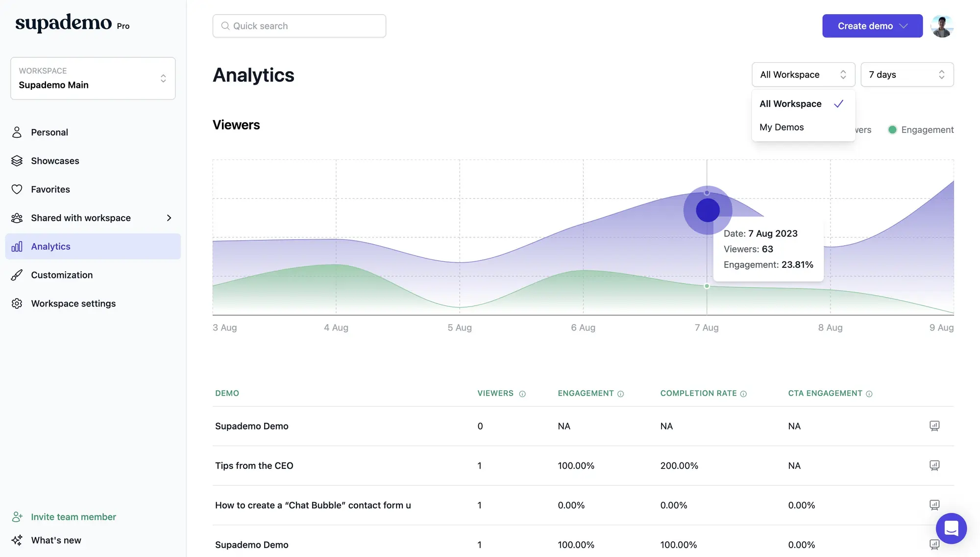Click the 7 Aug viewers data point
This screenshot has height=557, width=980.
(707, 193)
